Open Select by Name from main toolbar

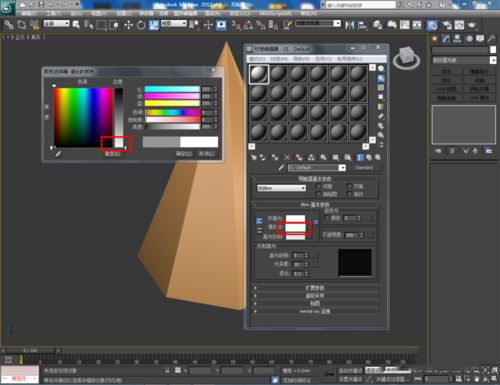88,25
